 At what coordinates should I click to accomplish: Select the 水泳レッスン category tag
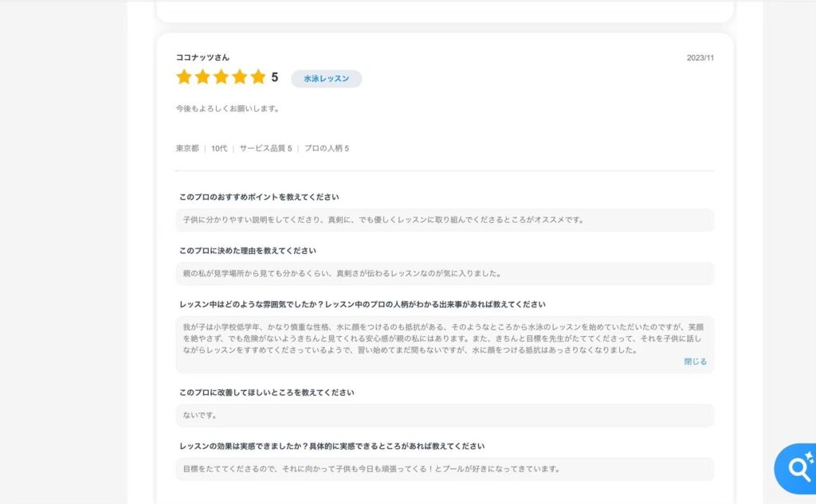coord(326,79)
